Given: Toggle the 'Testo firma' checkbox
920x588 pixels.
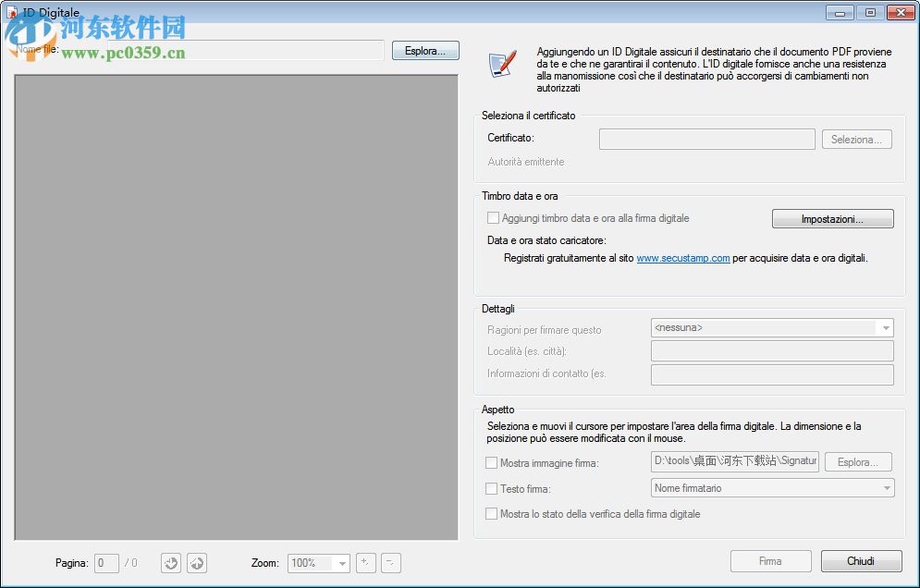Looking at the screenshot, I should tap(492, 488).
